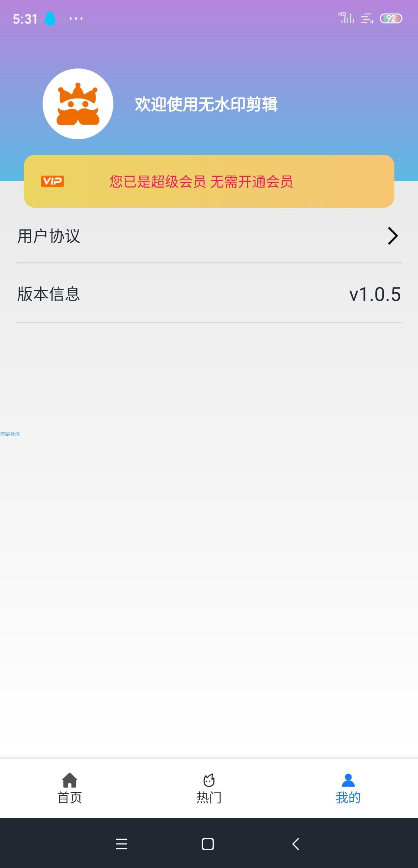Tap the v1.0.5 version number

(x=375, y=294)
